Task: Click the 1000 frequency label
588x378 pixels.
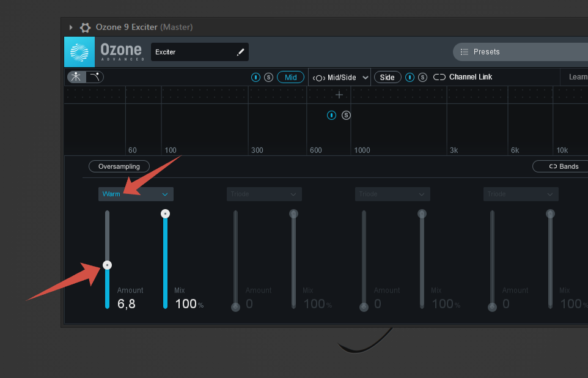Action: (362, 150)
